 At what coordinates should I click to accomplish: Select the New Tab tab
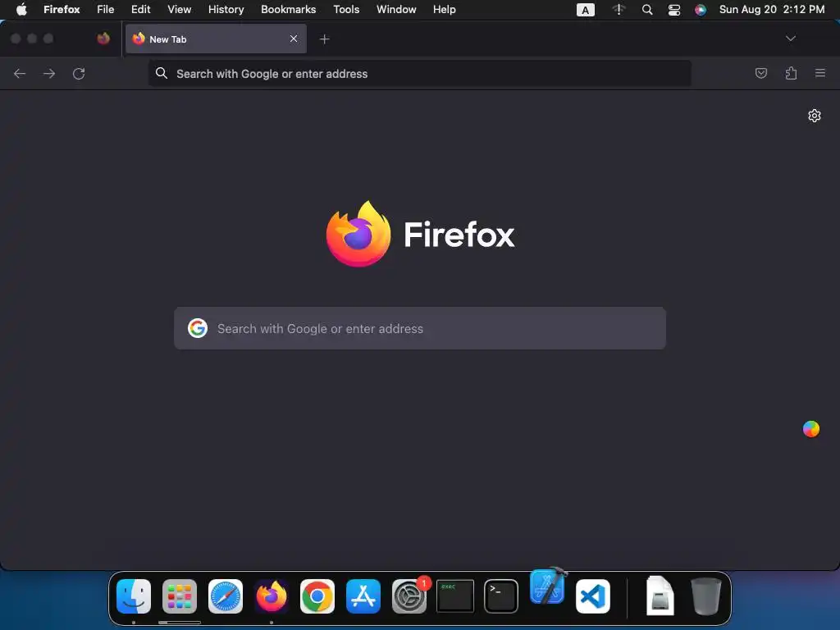[216, 39]
